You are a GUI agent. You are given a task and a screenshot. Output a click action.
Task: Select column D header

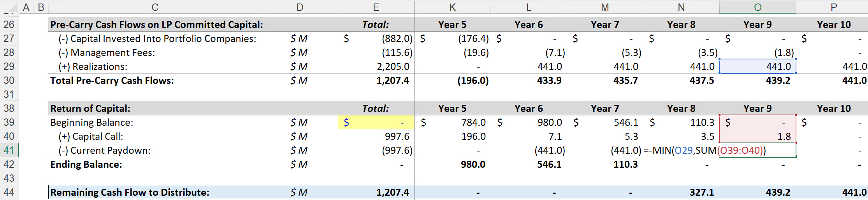coord(300,7)
